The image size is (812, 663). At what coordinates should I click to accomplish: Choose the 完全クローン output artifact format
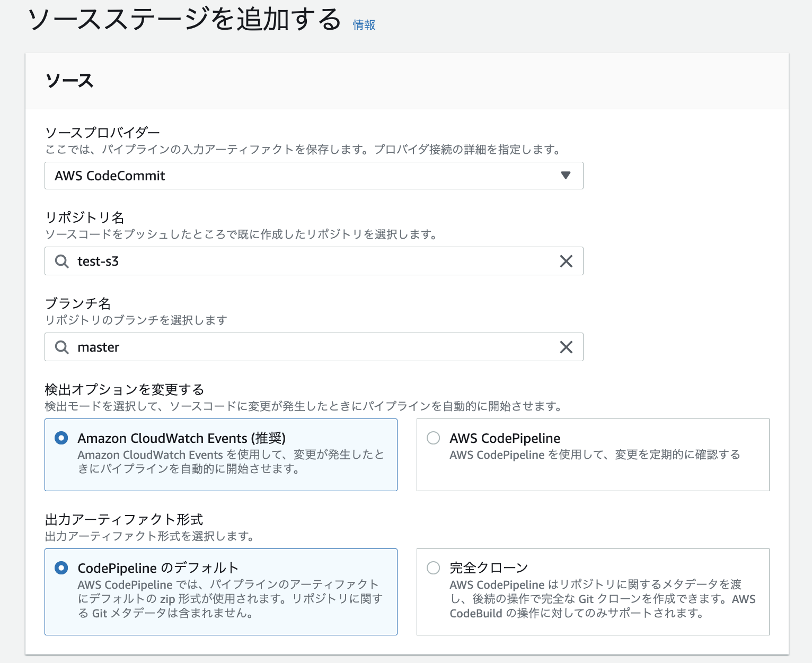433,567
